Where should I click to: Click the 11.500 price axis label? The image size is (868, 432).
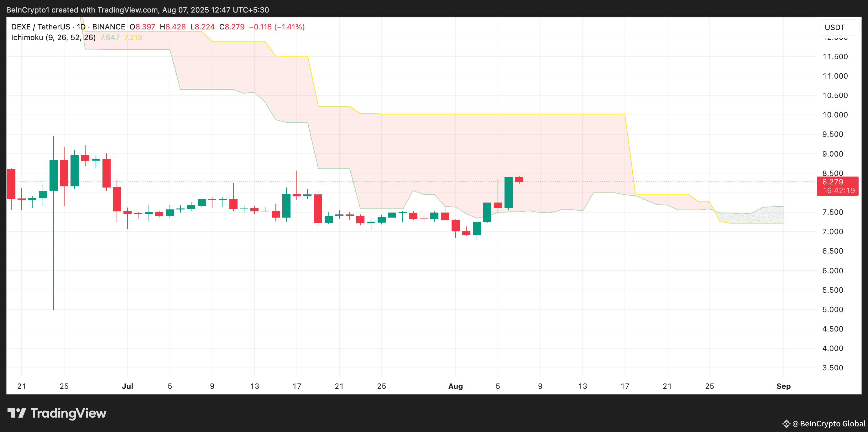coord(835,57)
